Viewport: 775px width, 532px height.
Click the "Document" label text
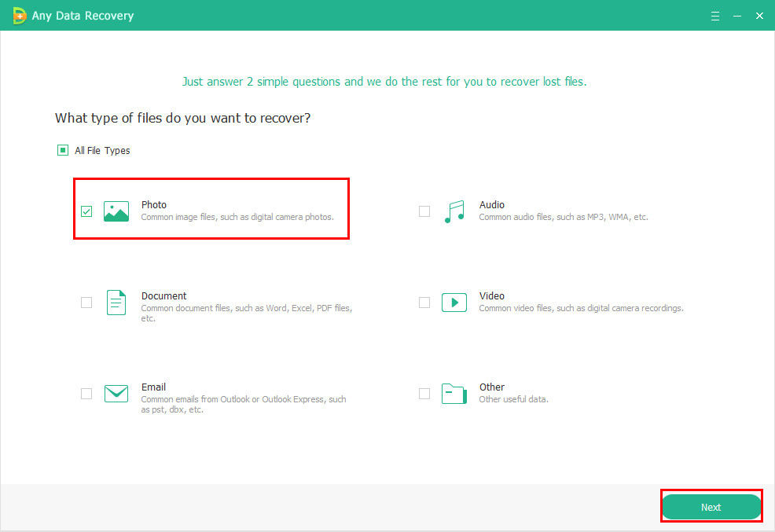[163, 296]
